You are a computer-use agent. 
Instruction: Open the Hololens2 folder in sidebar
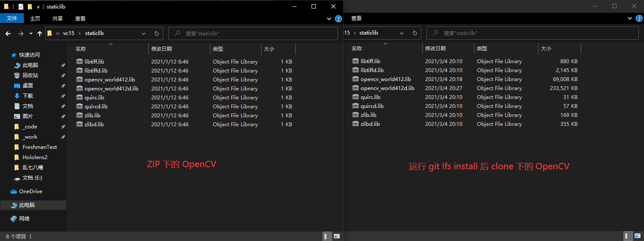[x=35, y=157]
